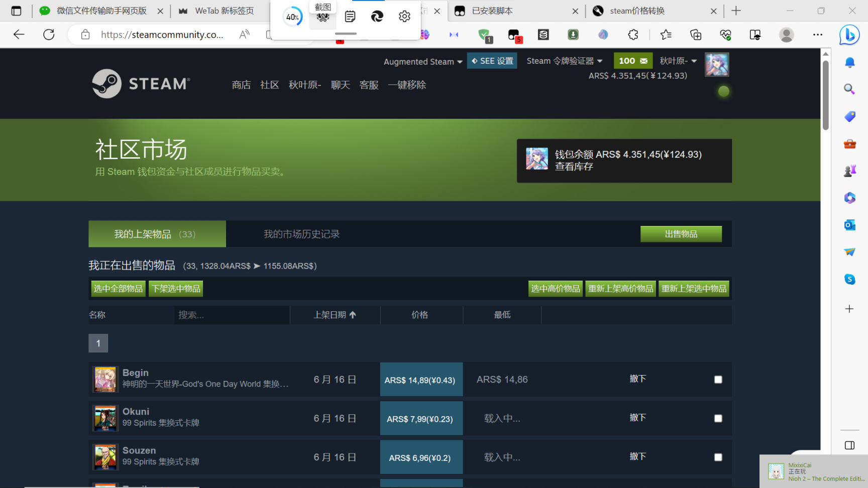Open the Games chess icon in sidebar

click(849, 171)
